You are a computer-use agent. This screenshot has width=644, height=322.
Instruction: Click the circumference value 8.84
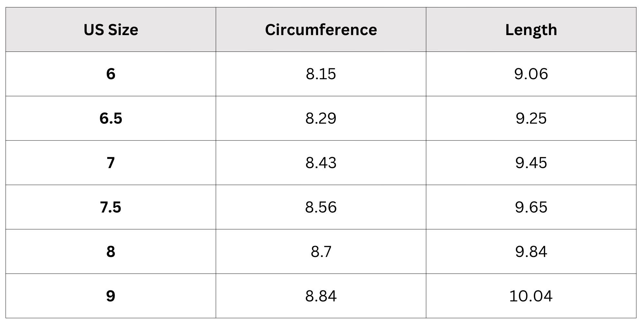click(321, 296)
